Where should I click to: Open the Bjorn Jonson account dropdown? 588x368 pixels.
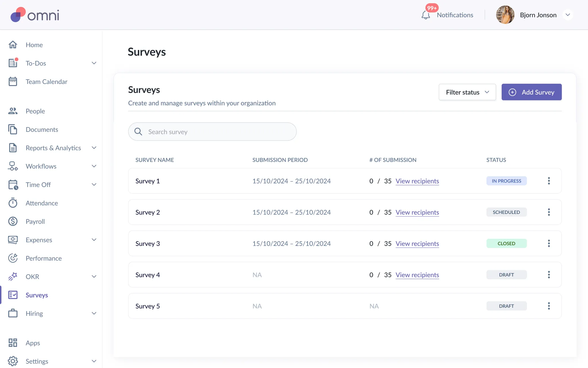coord(568,15)
